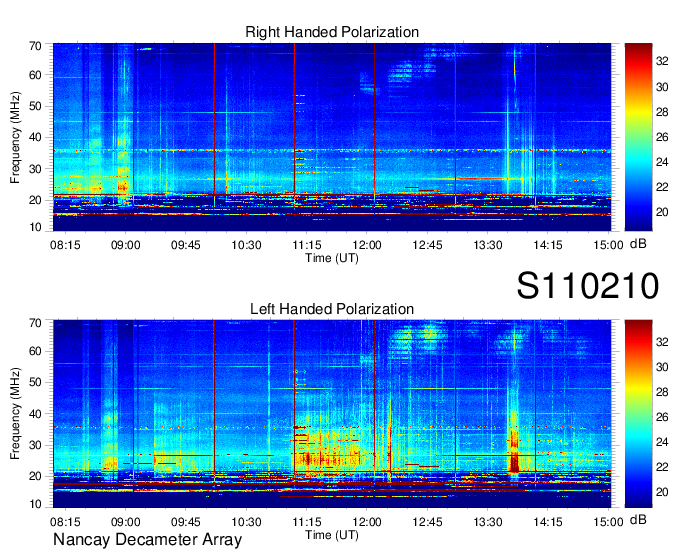The height and width of the screenshot is (552, 680).
Task: Click the 60 MHz tick of Left Handed plot
Action: tap(35, 351)
